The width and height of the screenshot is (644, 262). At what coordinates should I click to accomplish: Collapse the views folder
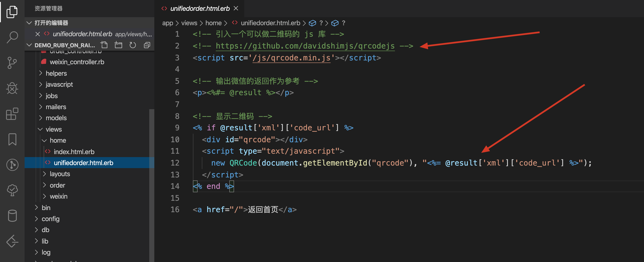(x=53, y=129)
